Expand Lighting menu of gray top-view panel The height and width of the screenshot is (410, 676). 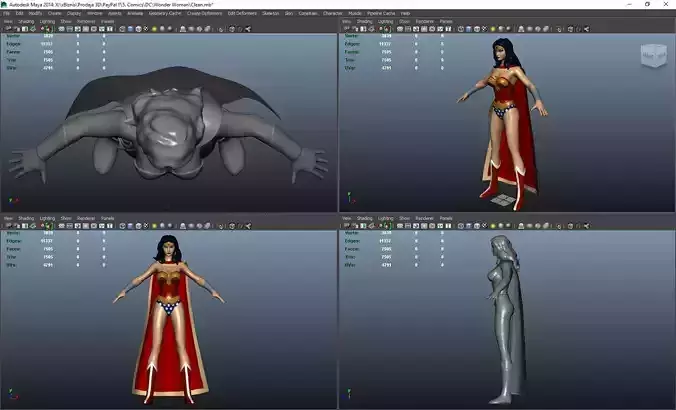(47, 21)
